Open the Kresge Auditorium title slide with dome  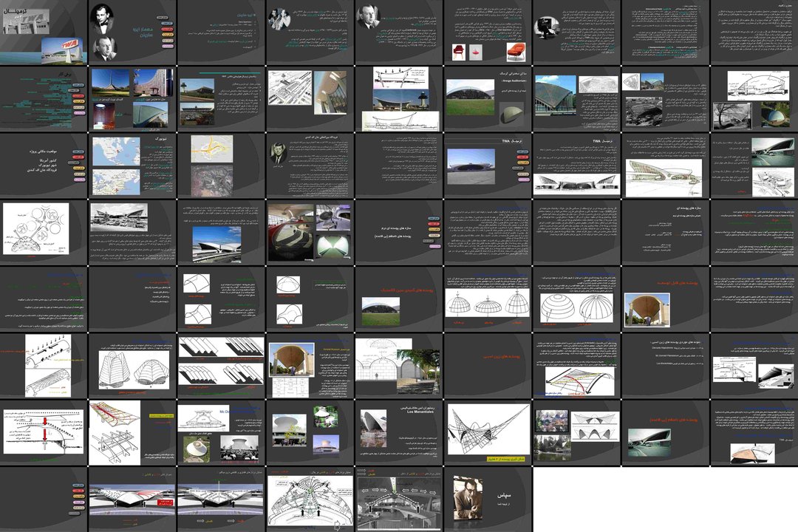[x=488, y=99]
